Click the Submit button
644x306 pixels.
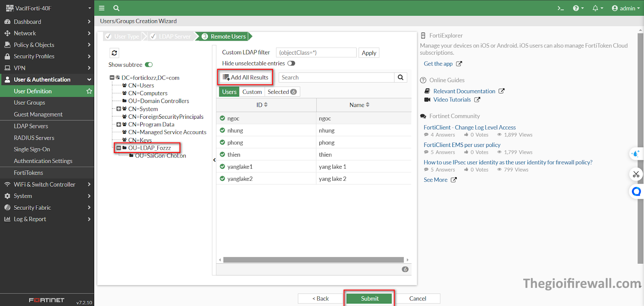[369, 298]
